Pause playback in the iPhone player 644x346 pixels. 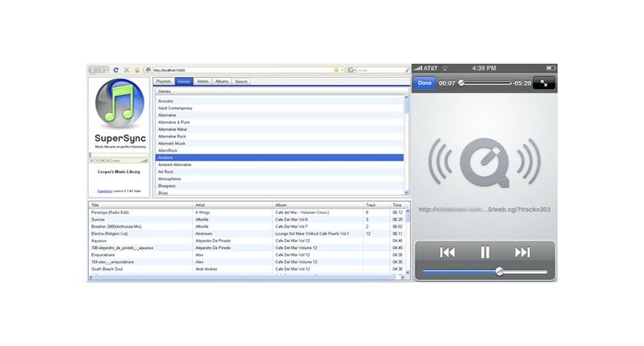pos(485,252)
